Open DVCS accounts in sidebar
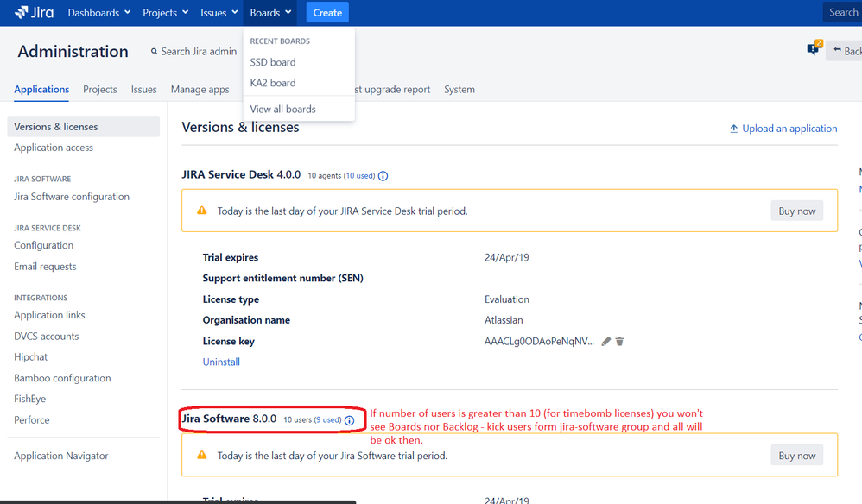 (x=46, y=337)
